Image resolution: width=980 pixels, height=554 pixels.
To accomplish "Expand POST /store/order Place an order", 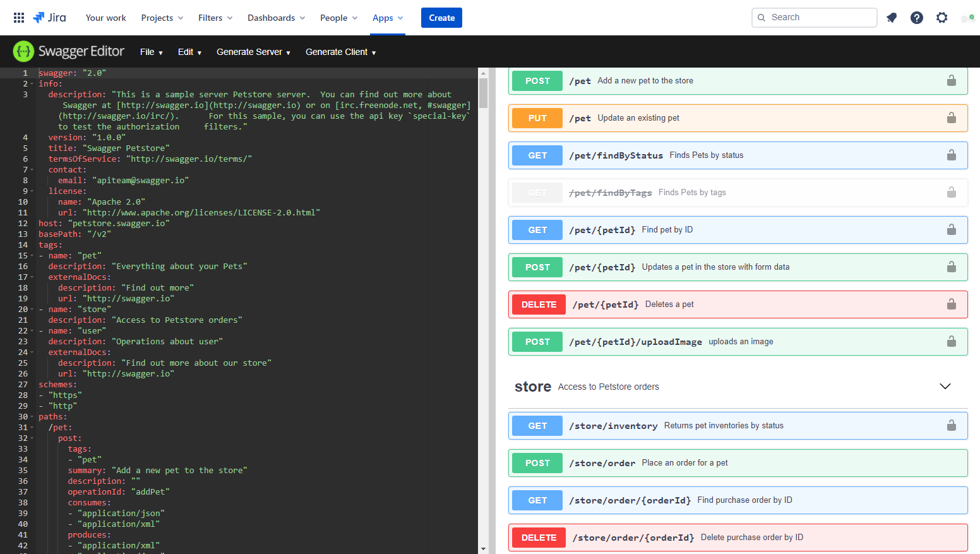I will point(738,463).
